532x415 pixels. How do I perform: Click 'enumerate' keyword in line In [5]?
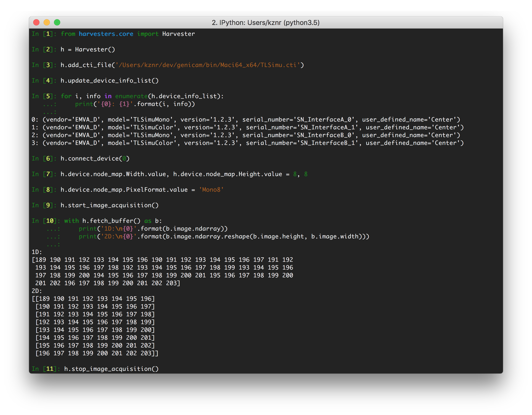[131, 96]
